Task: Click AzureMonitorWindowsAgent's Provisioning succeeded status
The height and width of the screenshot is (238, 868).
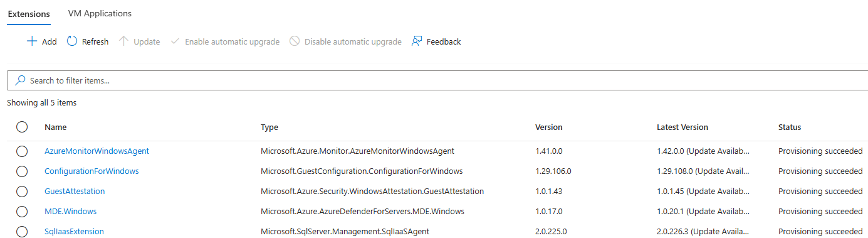Action: pyautogui.click(x=820, y=151)
